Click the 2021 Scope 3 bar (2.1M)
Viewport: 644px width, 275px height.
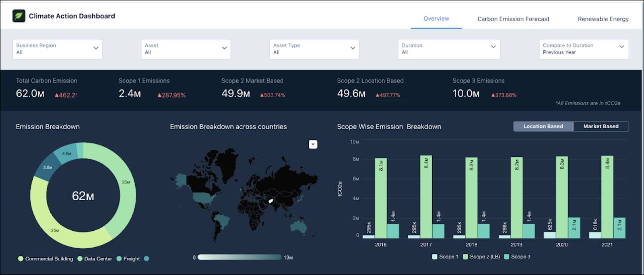tap(619, 228)
